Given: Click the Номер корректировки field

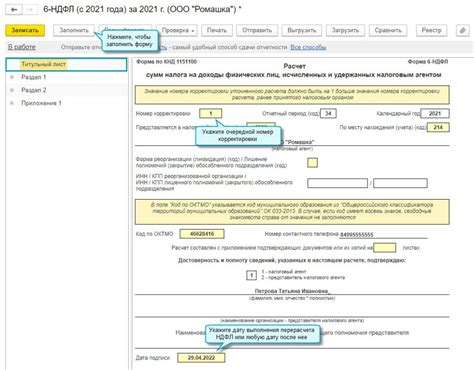Looking at the screenshot, I should click(x=210, y=114).
